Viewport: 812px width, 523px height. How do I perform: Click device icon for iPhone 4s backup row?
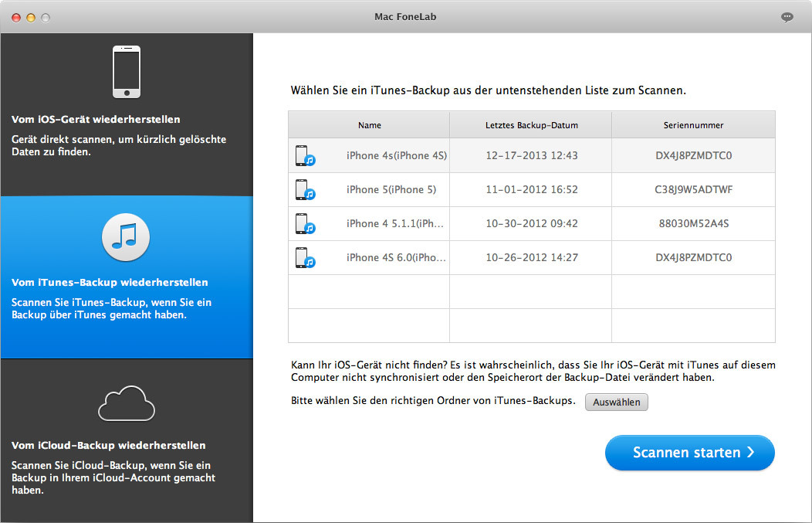(x=305, y=155)
